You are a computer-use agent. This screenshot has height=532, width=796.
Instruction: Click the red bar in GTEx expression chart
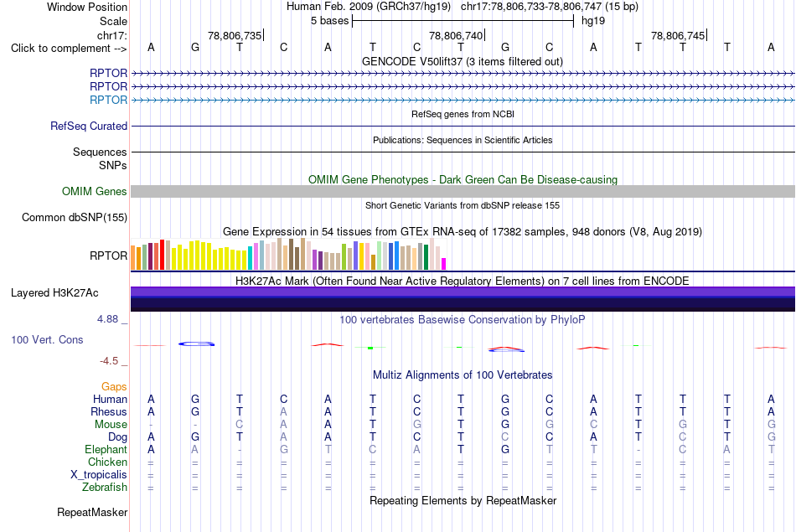pyautogui.click(x=163, y=255)
